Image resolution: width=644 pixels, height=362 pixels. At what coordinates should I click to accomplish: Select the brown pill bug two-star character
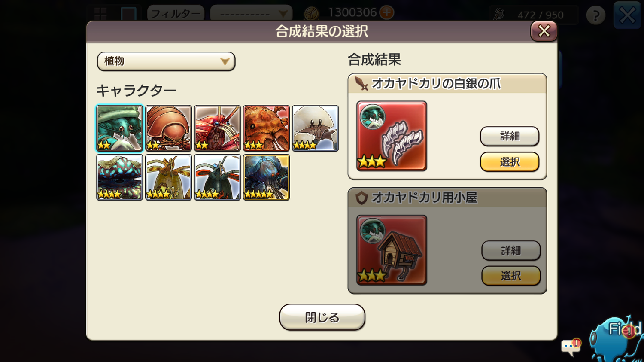pyautogui.click(x=168, y=128)
